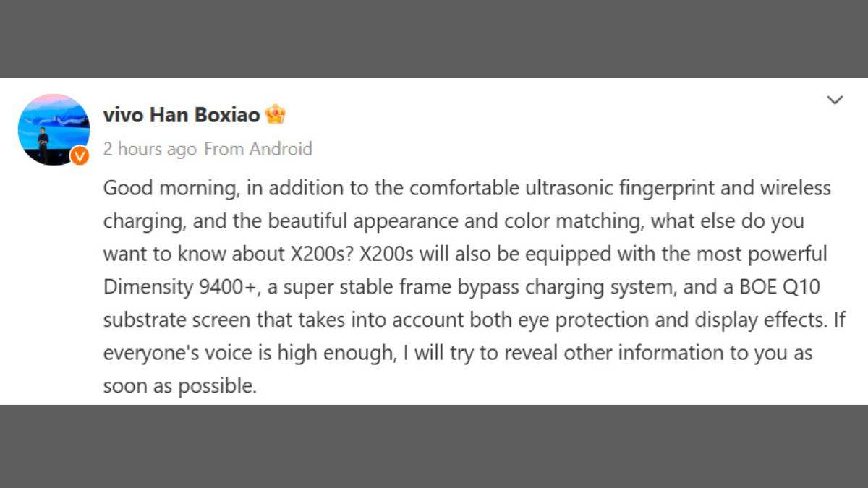This screenshot has height=488, width=868.
Task: Click the "From Android" source link
Action: pos(258,149)
